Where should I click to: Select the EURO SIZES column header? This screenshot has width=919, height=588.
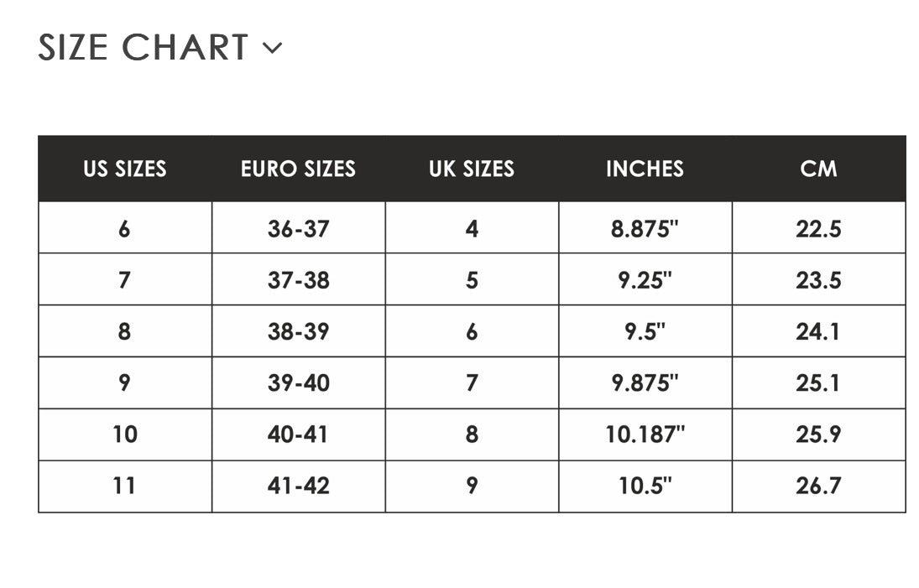[x=298, y=169]
